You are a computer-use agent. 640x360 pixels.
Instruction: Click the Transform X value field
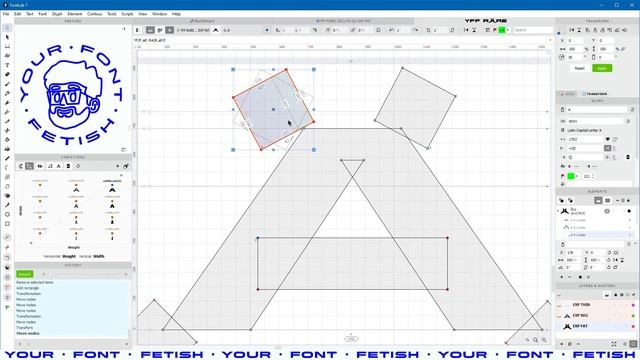coord(576,40)
